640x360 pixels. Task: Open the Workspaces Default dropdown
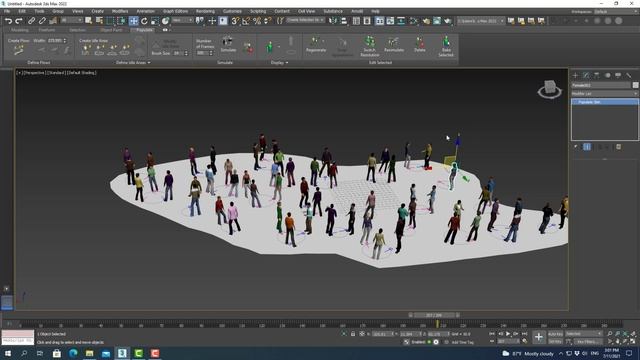tap(615, 11)
